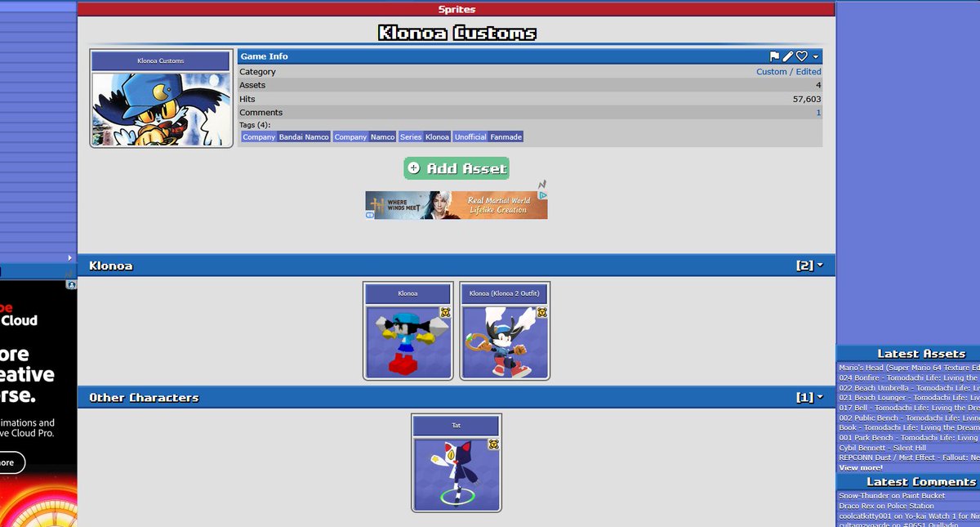The height and width of the screenshot is (527, 980).
Task: Select the Unofficial Fanmade tag
Action: click(488, 137)
